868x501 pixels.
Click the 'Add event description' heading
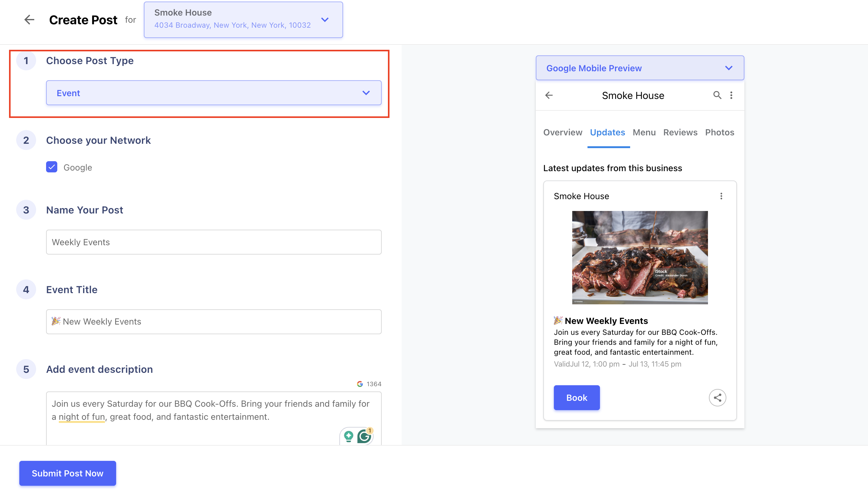tap(99, 369)
